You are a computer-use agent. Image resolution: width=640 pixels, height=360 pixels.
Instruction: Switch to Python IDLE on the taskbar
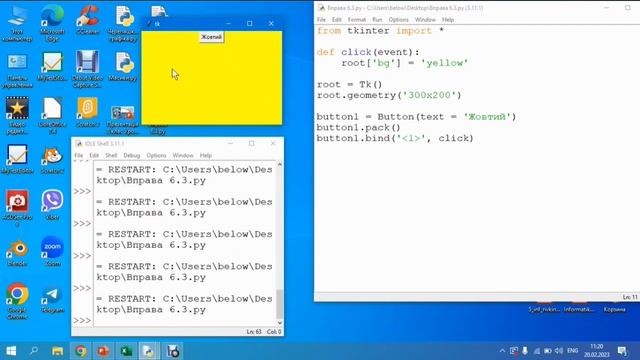(x=149, y=351)
